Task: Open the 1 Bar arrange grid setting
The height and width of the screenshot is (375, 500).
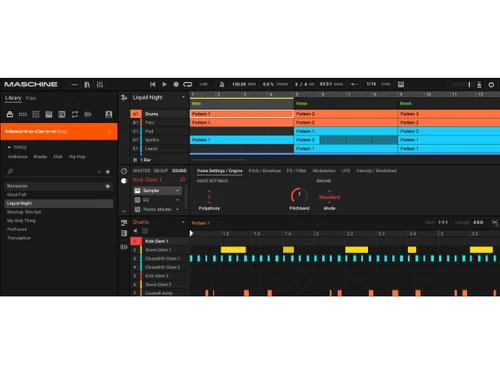Action: point(143,160)
